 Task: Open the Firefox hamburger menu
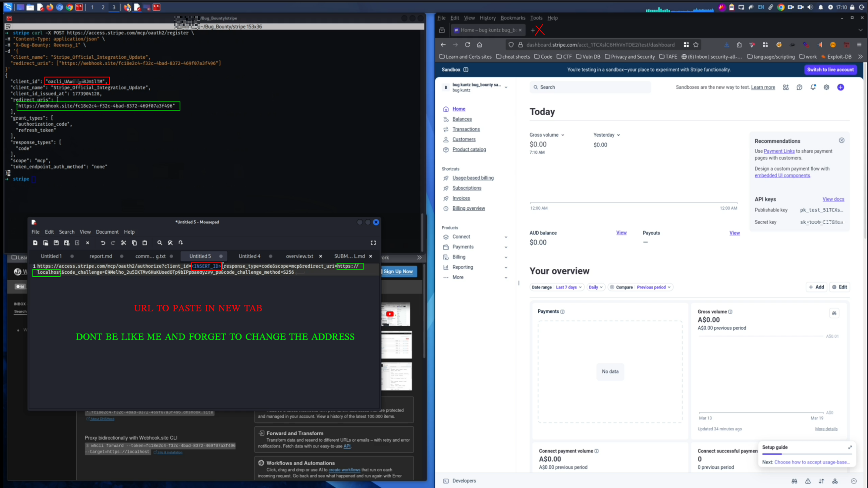(859, 45)
